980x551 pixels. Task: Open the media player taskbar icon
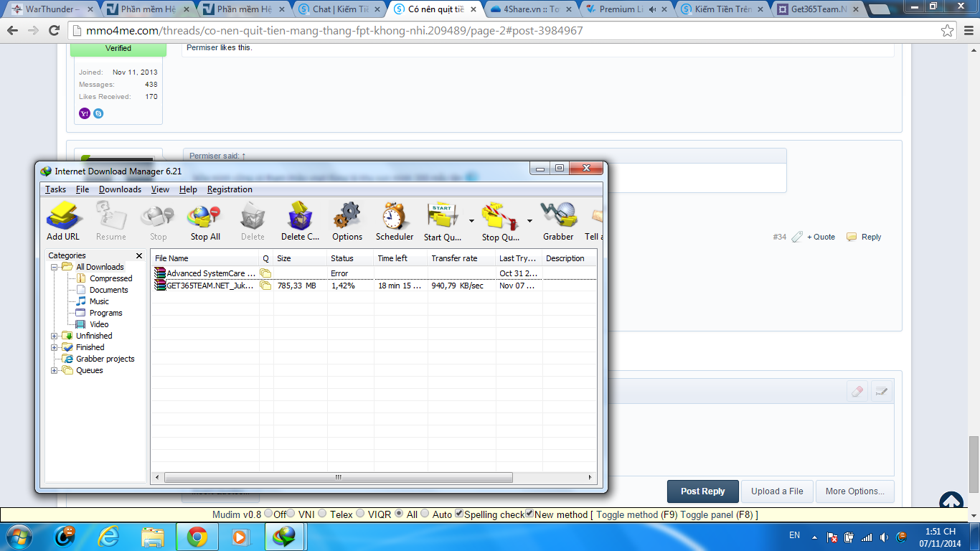point(240,537)
